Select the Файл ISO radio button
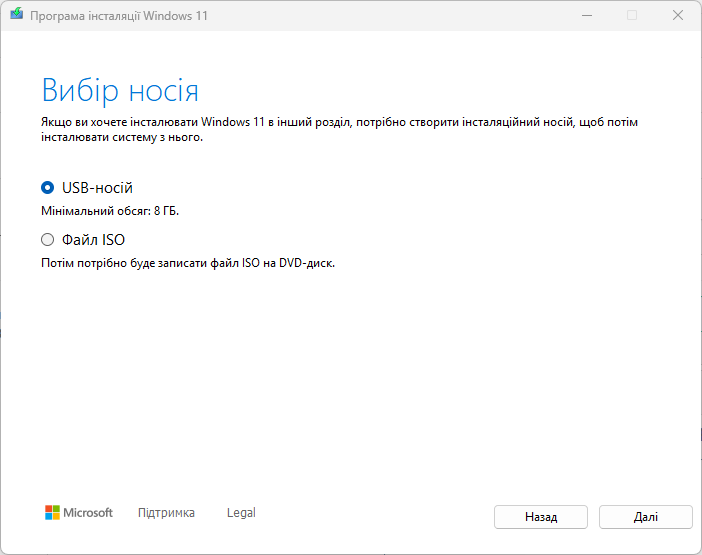Image resolution: width=702 pixels, height=555 pixels. [x=47, y=240]
